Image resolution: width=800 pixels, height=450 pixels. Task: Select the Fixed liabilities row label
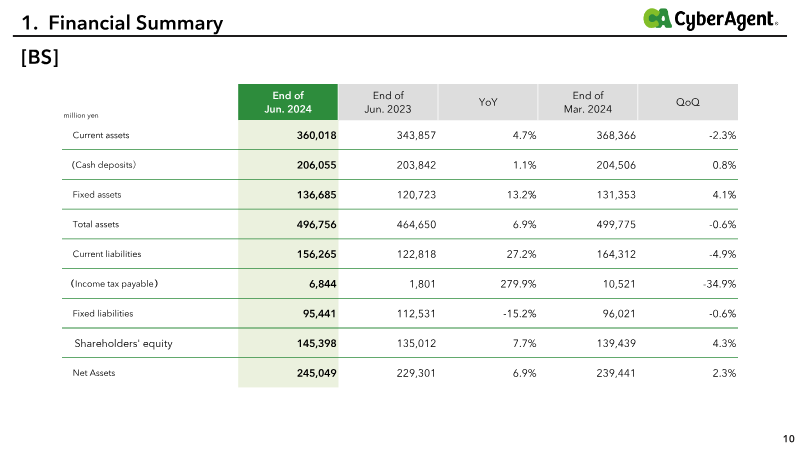pyautogui.click(x=103, y=313)
